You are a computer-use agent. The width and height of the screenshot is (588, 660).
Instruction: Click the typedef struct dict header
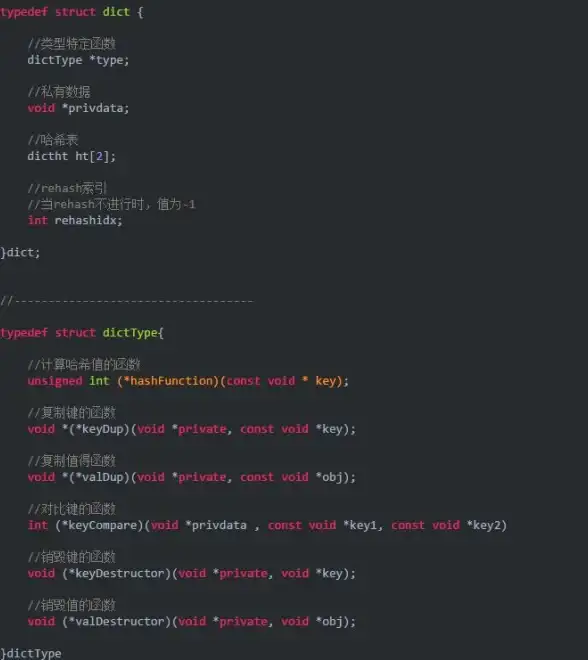(72, 12)
